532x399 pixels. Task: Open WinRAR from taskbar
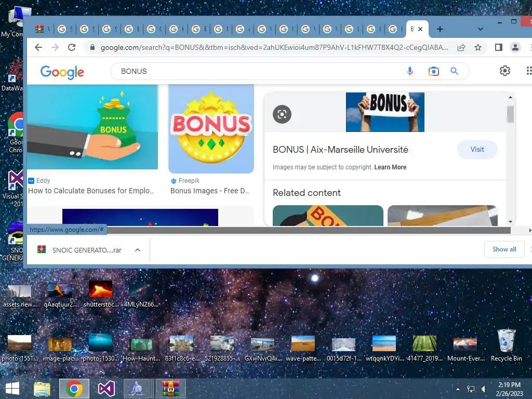[170, 389]
